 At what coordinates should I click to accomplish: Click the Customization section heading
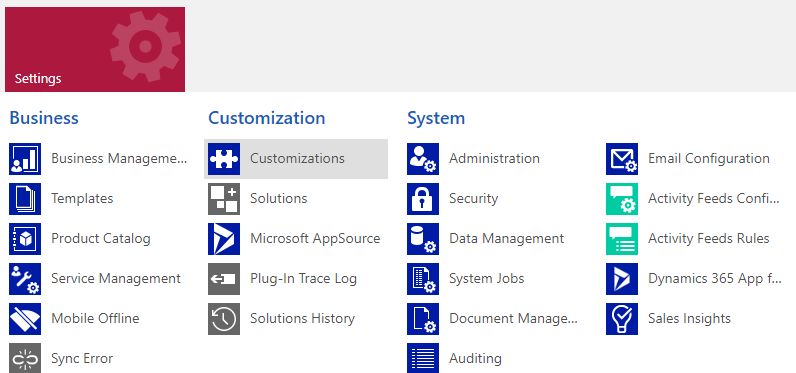pyautogui.click(x=267, y=118)
